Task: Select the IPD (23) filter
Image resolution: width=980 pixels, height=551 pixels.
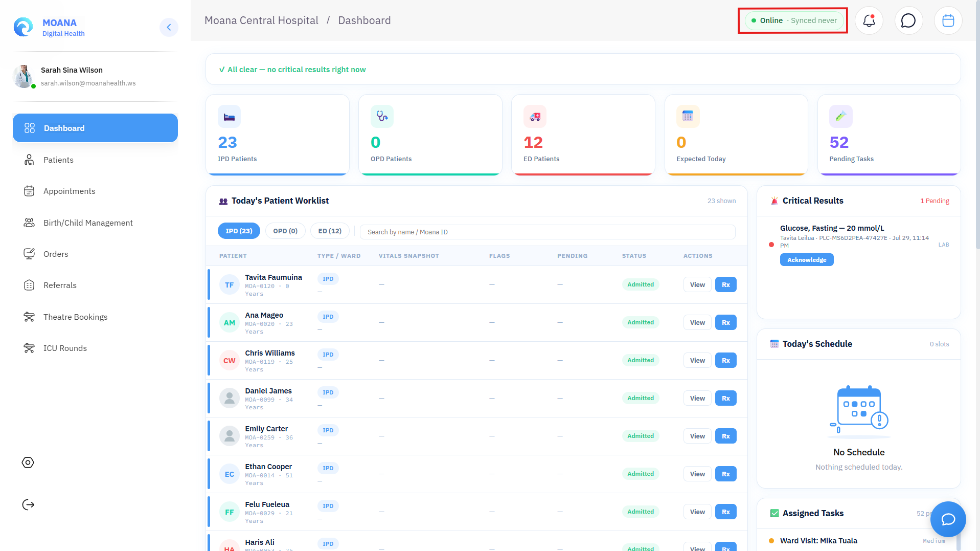Action: coord(239,231)
